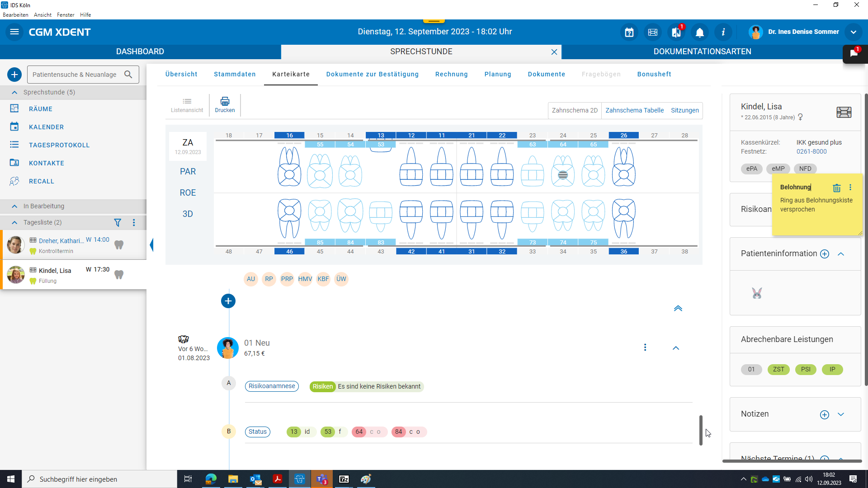
Task: Open the bell notifications icon
Action: (700, 32)
